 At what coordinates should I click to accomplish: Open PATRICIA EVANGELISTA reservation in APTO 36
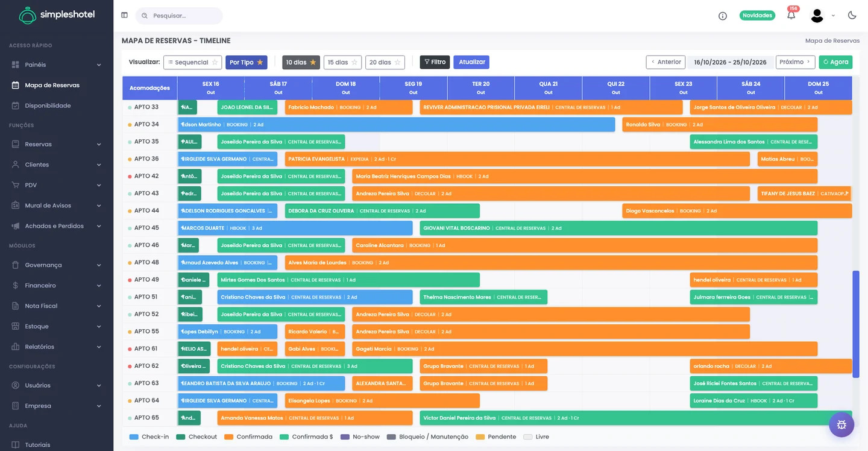517,159
